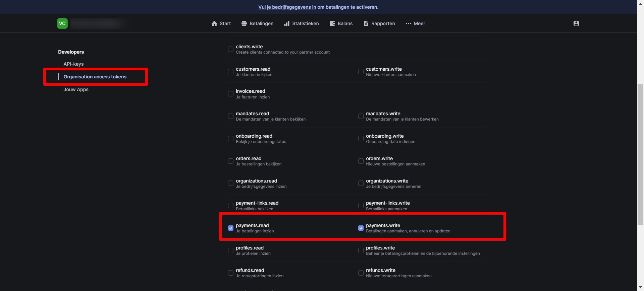This screenshot has width=644, height=291.
Task: Open the API-keys sidebar item
Action: (73, 64)
